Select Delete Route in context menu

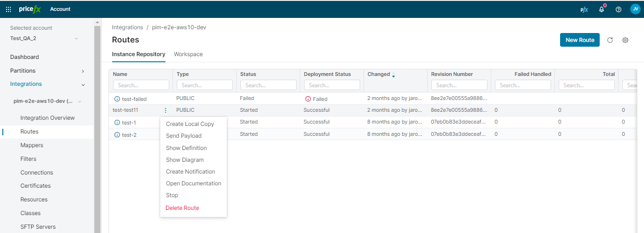[x=182, y=208]
